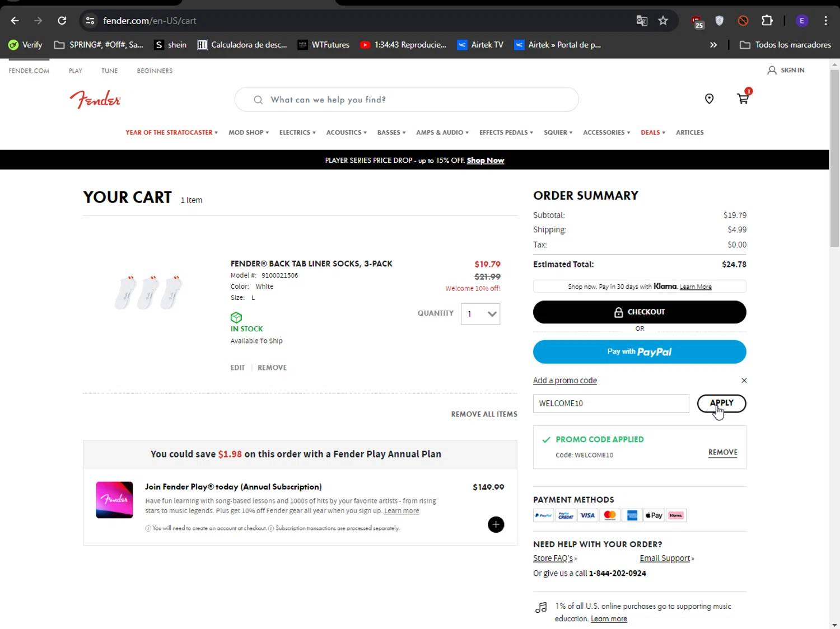Close the promo code section X
The height and width of the screenshot is (629, 840).
coord(744,381)
